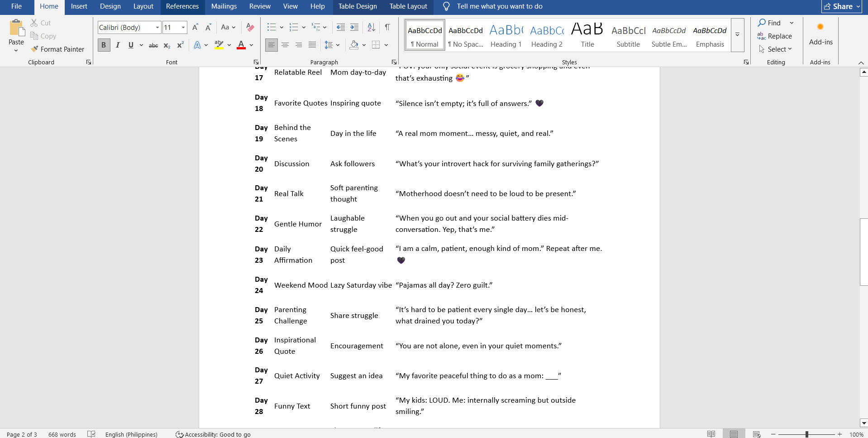Center align the paragraph
Image resolution: width=868 pixels, height=438 pixels.
click(285, 45)
